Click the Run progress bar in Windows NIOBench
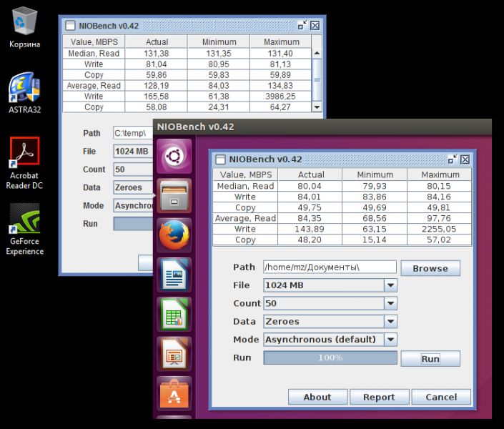The height and width of the screenshot is (429, 504). pos(133,224)
